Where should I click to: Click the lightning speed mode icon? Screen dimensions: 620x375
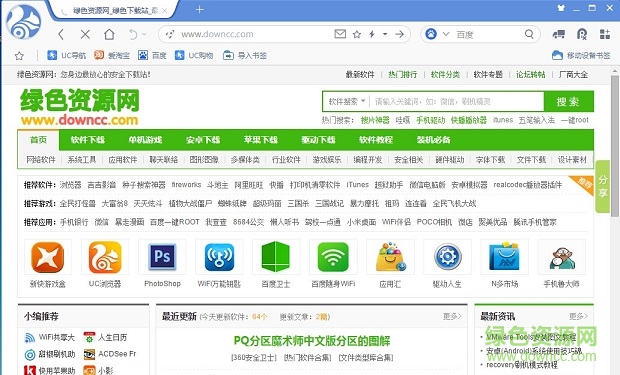click(372, 34)
